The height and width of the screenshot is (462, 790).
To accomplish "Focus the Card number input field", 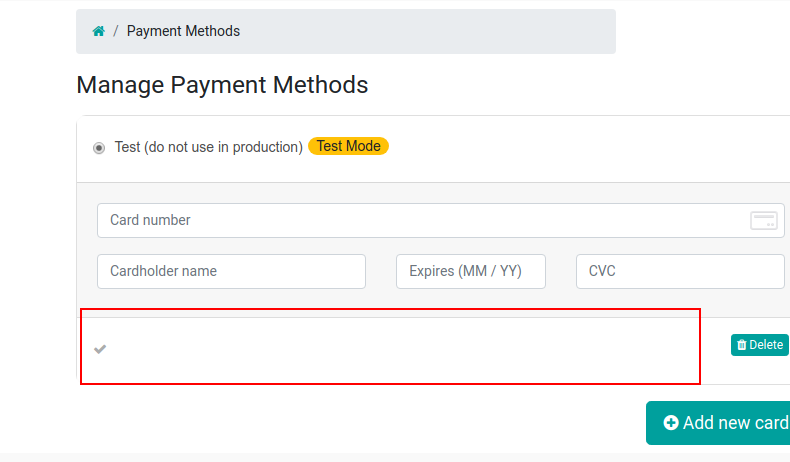I will pyautogui.click(x=420, y=220).
